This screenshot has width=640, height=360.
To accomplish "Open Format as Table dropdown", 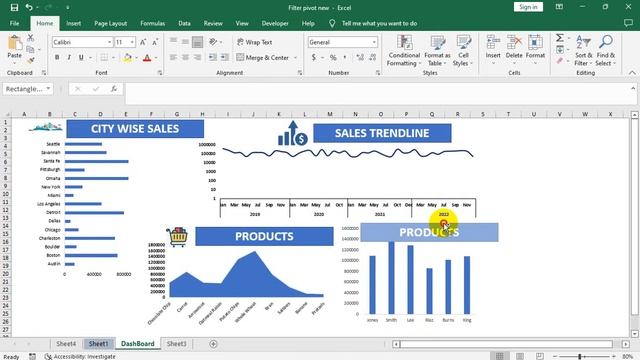I will click(438, 51).
